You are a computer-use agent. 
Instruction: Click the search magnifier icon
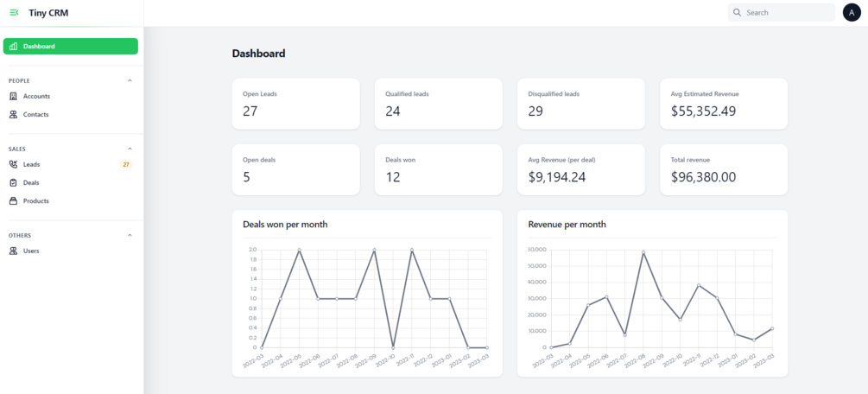tap(738, 12)
